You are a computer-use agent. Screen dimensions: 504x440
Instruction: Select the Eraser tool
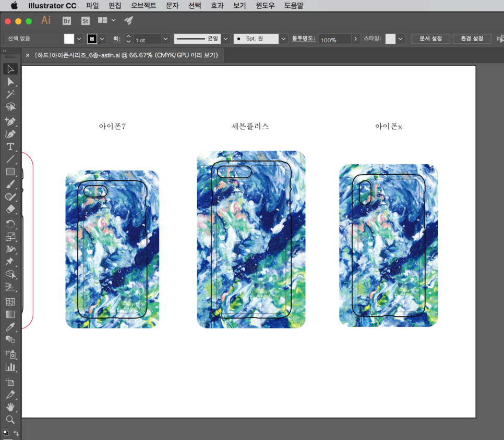[10, 210]
